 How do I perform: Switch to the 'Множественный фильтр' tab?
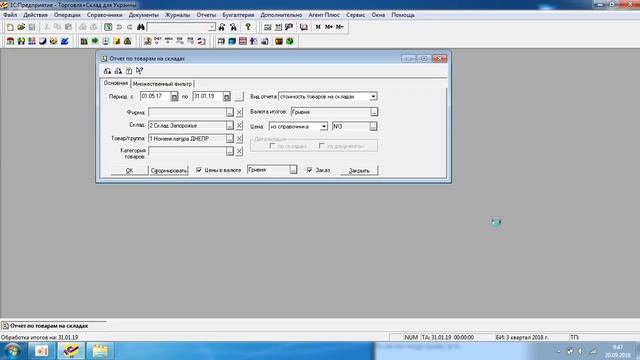[x=162, y=84]
